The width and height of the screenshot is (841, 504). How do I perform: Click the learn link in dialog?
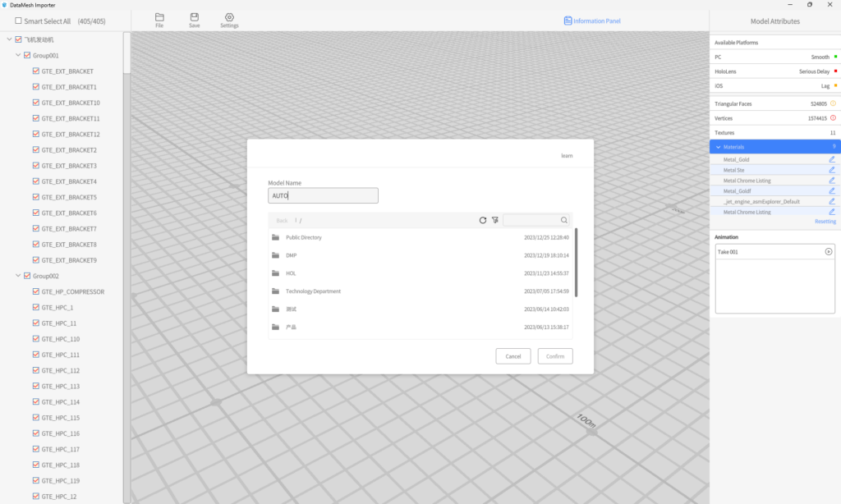[567, 155]
